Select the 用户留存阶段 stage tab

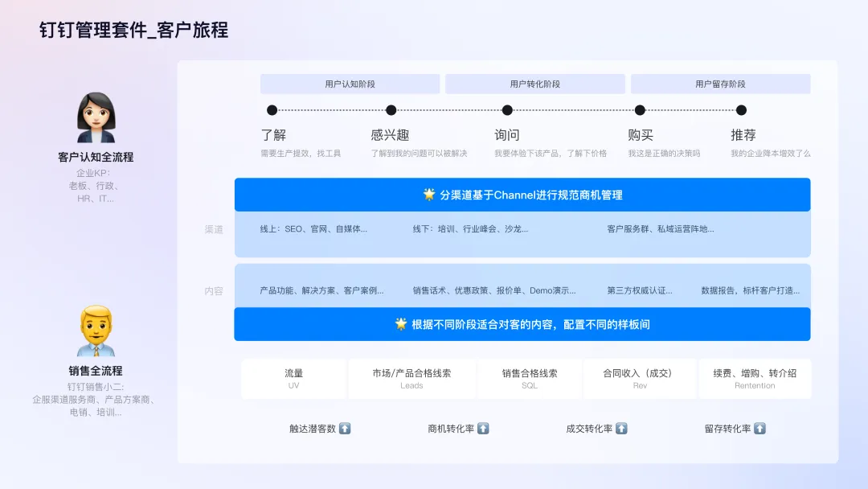(720, 84)
